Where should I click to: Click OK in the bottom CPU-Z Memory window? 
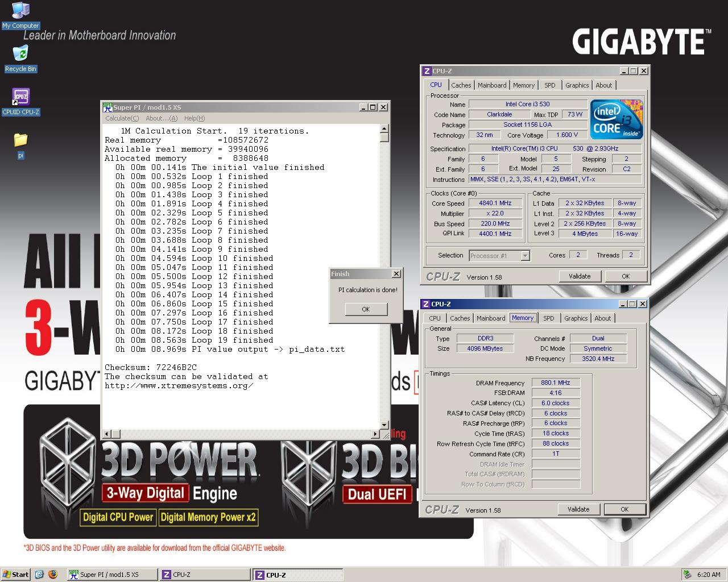(x=624, y=509)
